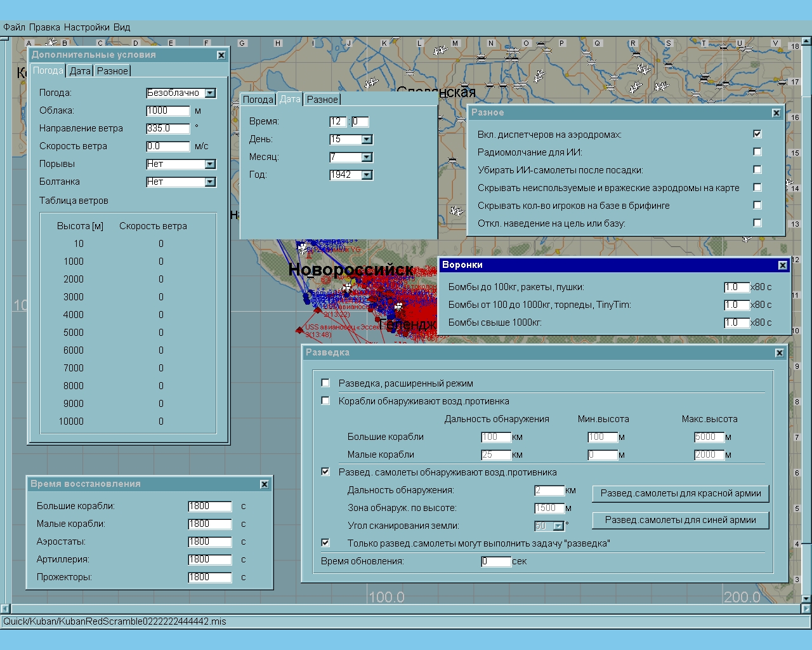Screen dimensions: 812x650
Task: Click the horizontal scrollbar under the map
Action: tap(406, 609)
